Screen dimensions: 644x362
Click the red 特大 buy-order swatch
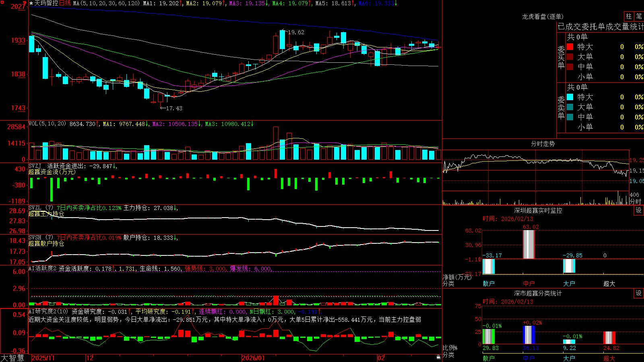pos(570,47)
